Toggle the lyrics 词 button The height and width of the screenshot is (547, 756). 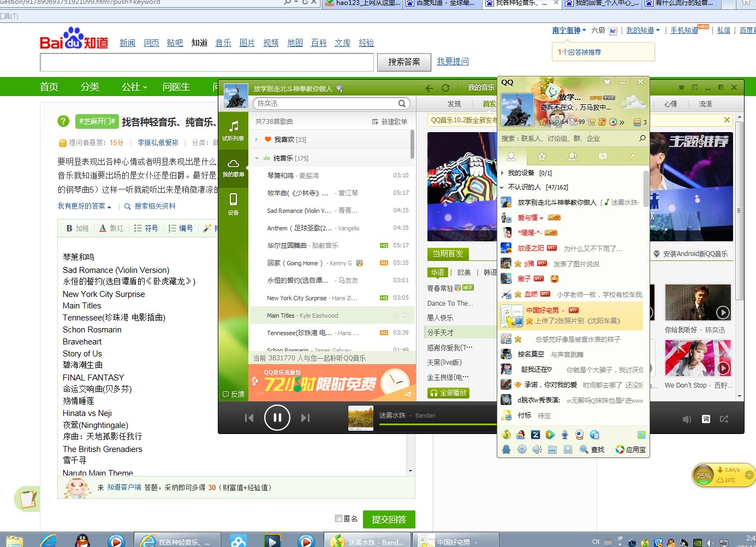(706, 419)
